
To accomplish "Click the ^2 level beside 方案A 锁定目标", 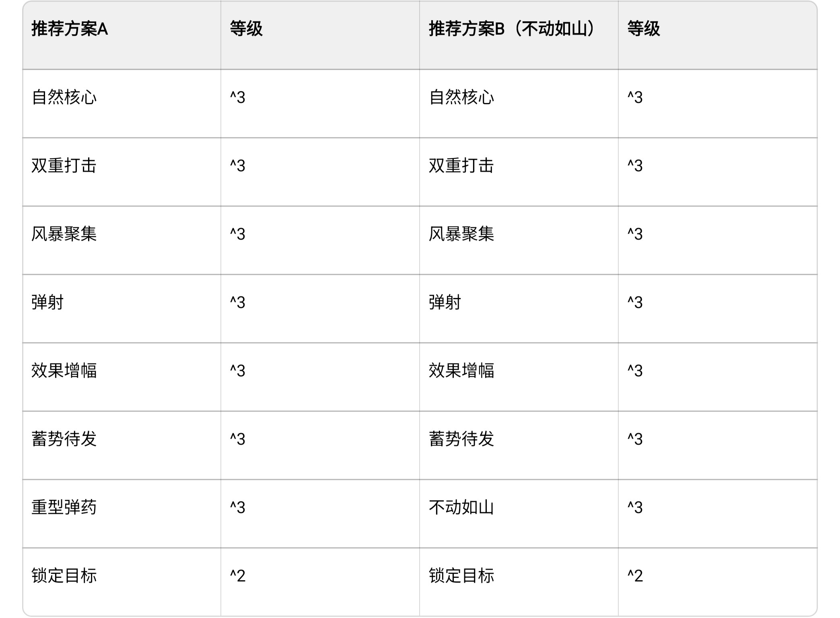I will [238, 576].
